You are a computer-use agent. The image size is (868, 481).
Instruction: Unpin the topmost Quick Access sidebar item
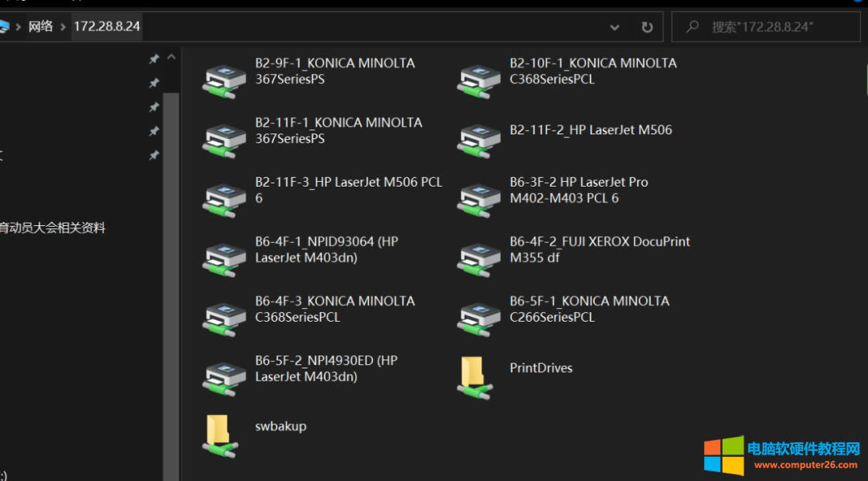pos(154,58)
